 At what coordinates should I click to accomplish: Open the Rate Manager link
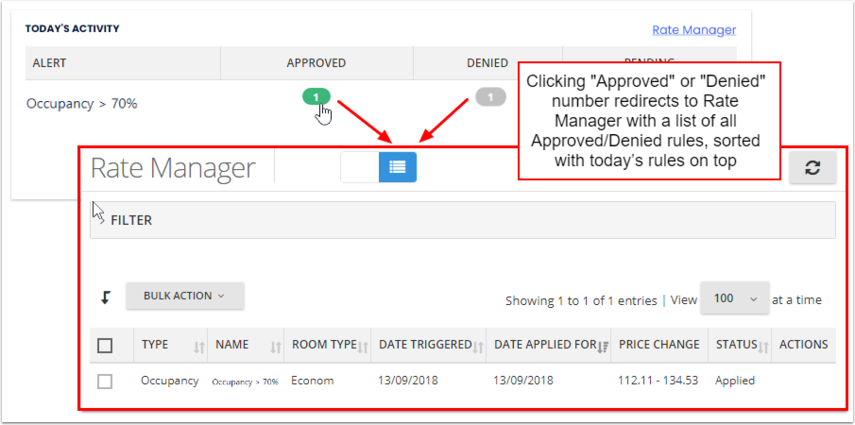tap(694, 30)
